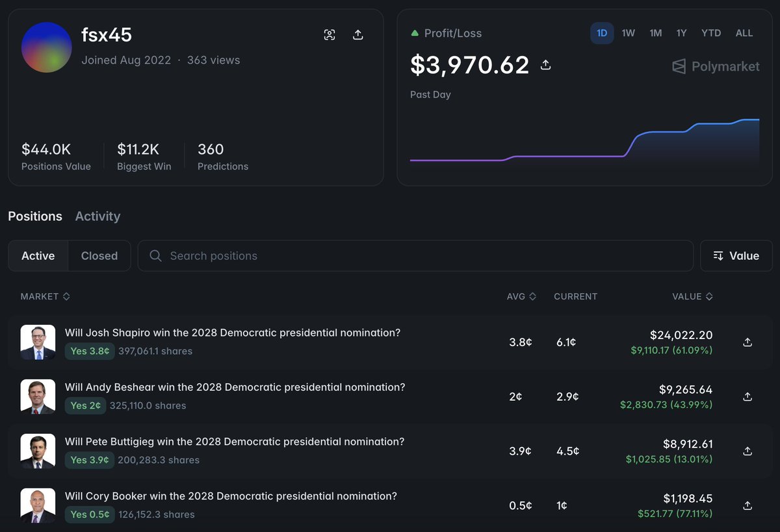This screenshot has width=780, height=532.
Task: Select the ALL time range
Action: pos(744,33)
